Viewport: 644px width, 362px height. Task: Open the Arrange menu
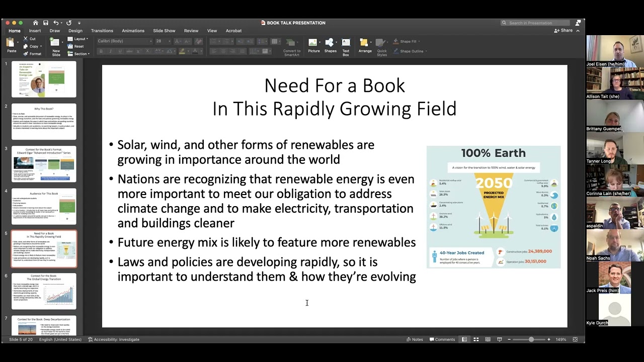tap(365, 46)
